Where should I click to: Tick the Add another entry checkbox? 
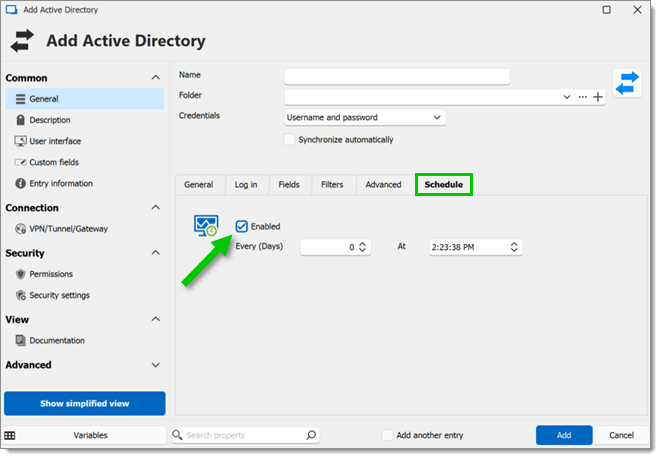[x=387, y=435]
